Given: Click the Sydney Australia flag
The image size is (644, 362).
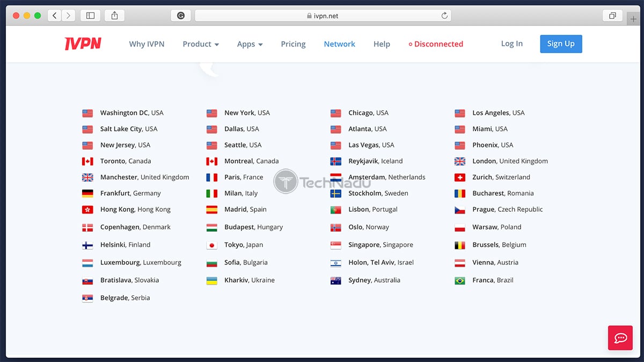Looking at the screenshot, I should pyautogui.click(x=336, y=280).
